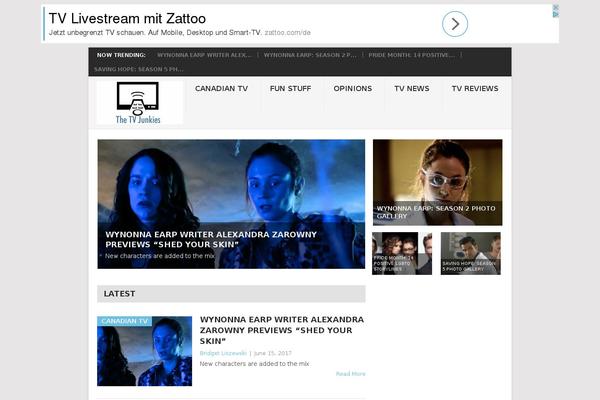
Task: Click the zattoo.com/de ad URL
Action: (x=287, y=33)
